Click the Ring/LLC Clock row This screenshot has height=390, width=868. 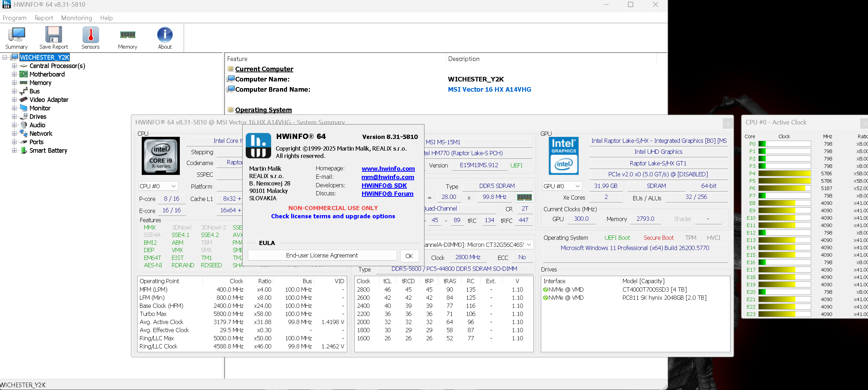[x=242, y=346]
